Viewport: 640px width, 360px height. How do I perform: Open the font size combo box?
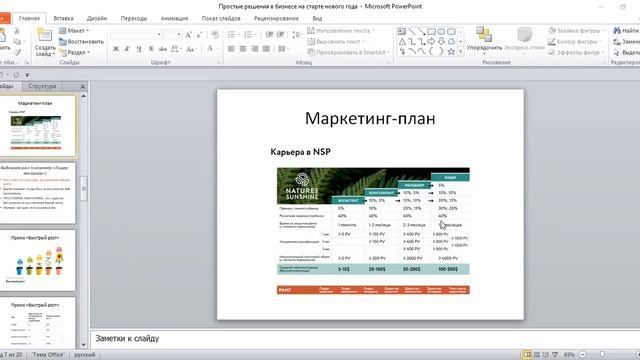pos(173,35)
